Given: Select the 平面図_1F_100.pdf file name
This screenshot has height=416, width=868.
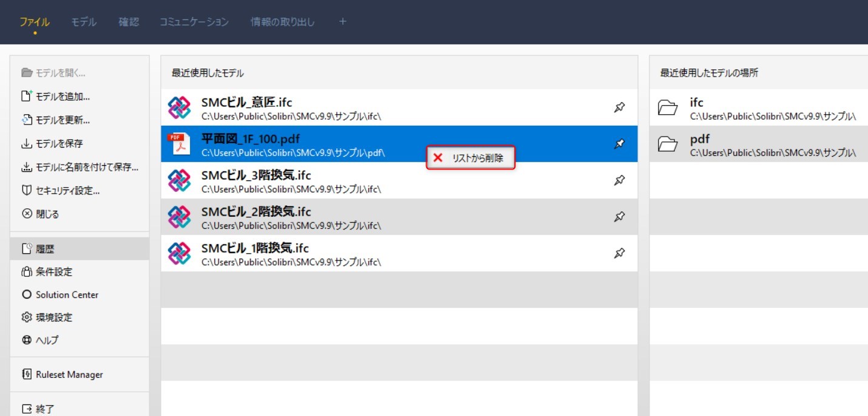Looking at the screenshot, I should (250, 139).
